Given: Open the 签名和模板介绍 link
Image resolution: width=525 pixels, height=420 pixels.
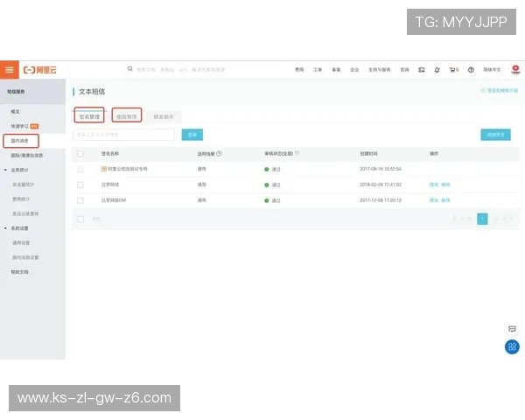Looking at the screenshot, I should [500, 90].
